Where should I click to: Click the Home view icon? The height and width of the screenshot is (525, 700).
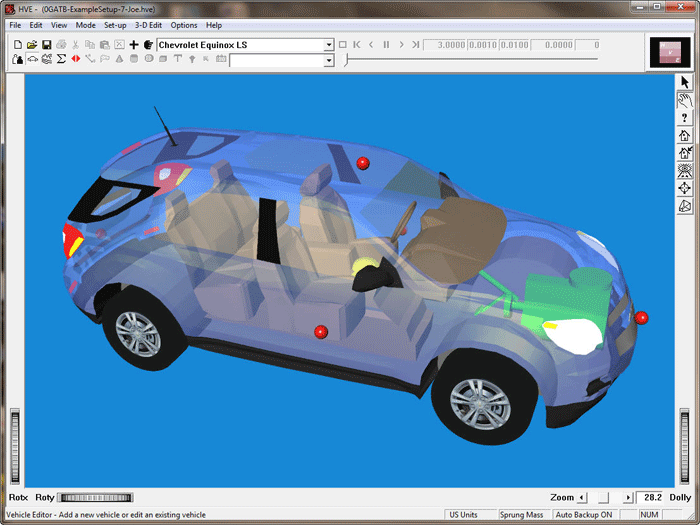click(x=685, y=135)
